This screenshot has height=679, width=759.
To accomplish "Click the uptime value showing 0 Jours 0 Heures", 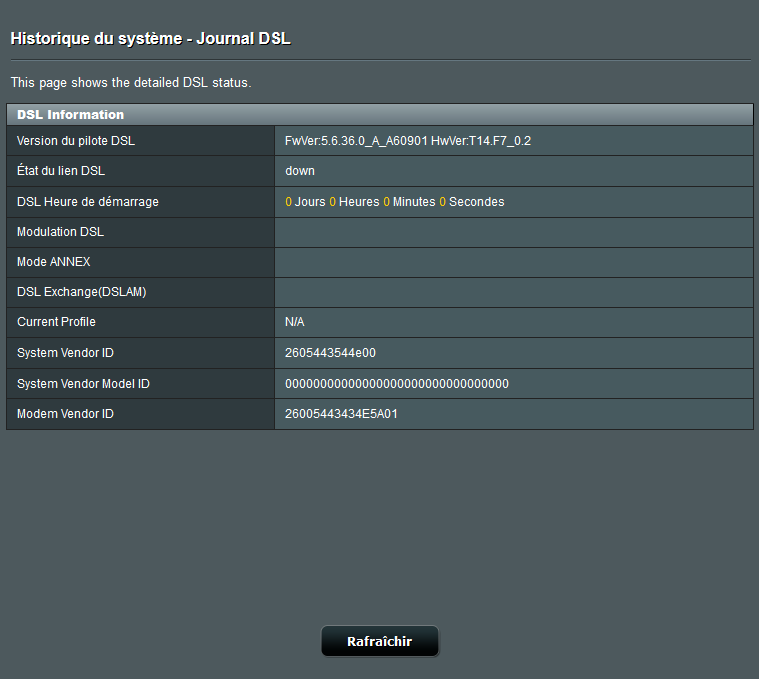I will tap(394, 202).
